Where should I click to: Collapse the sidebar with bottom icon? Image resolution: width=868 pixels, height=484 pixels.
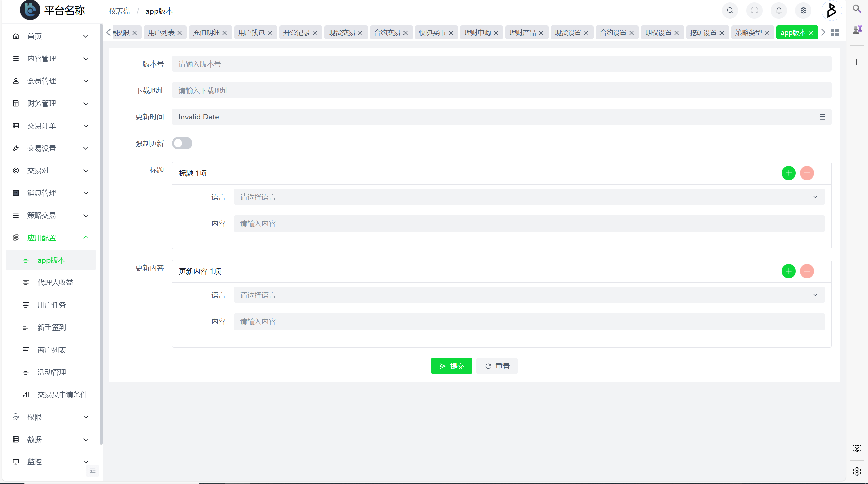[93, 471]
